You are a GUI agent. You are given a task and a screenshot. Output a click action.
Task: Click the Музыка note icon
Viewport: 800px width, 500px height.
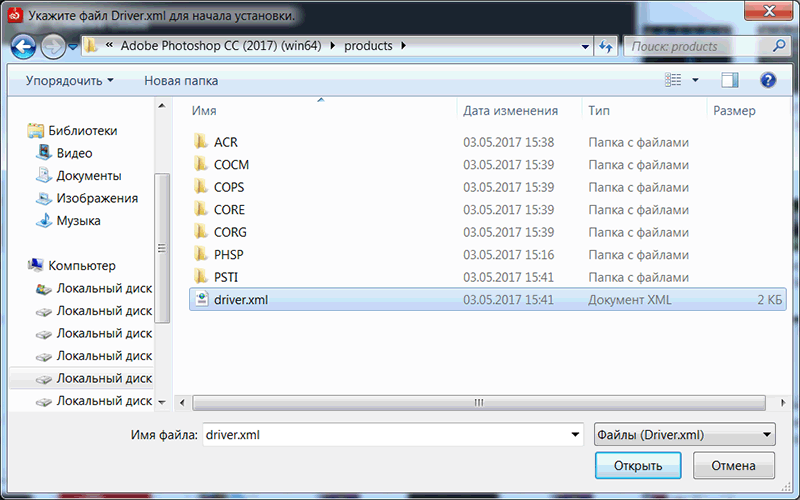pos(44,220)
